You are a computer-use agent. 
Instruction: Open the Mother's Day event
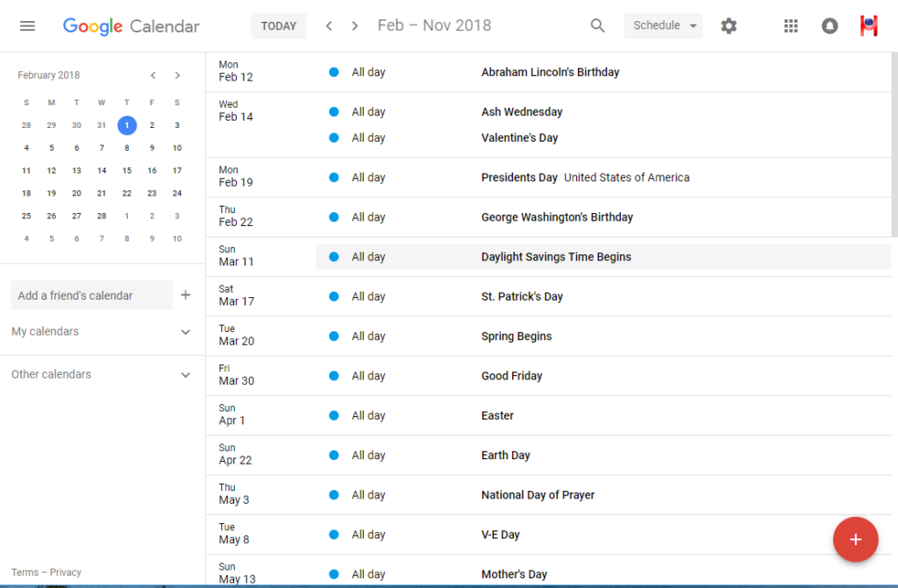pos(514,574)
